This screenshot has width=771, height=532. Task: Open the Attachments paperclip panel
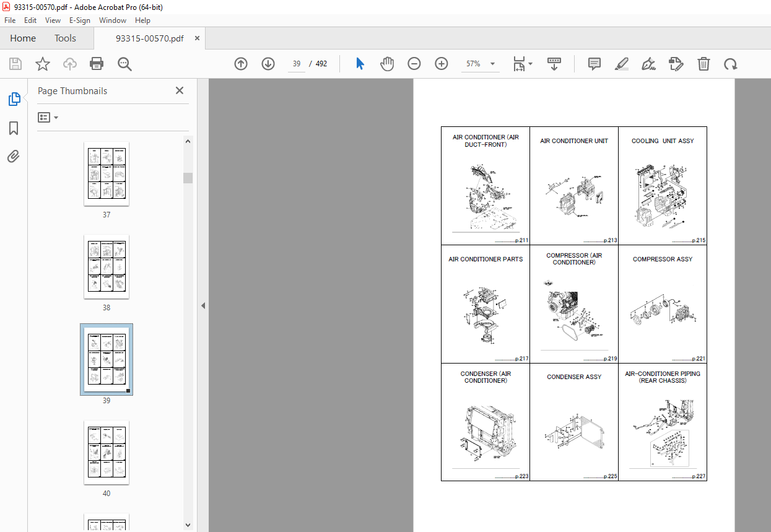coord(14,156)
